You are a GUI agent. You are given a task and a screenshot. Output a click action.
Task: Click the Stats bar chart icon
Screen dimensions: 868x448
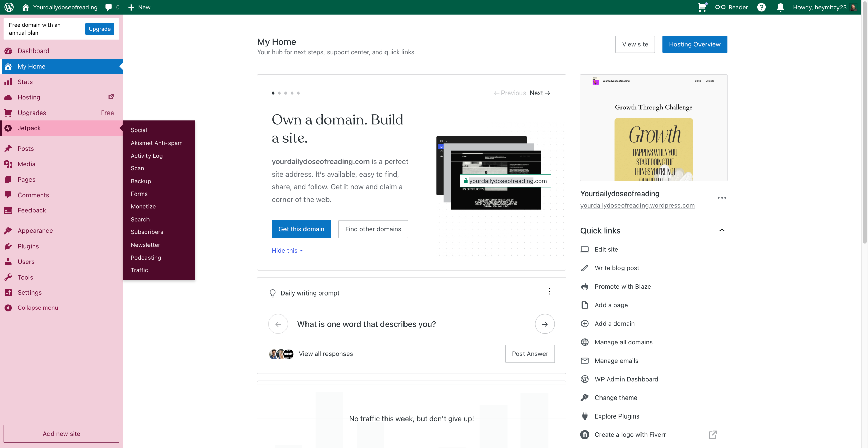pyautogui.click(x=8, y=82)
